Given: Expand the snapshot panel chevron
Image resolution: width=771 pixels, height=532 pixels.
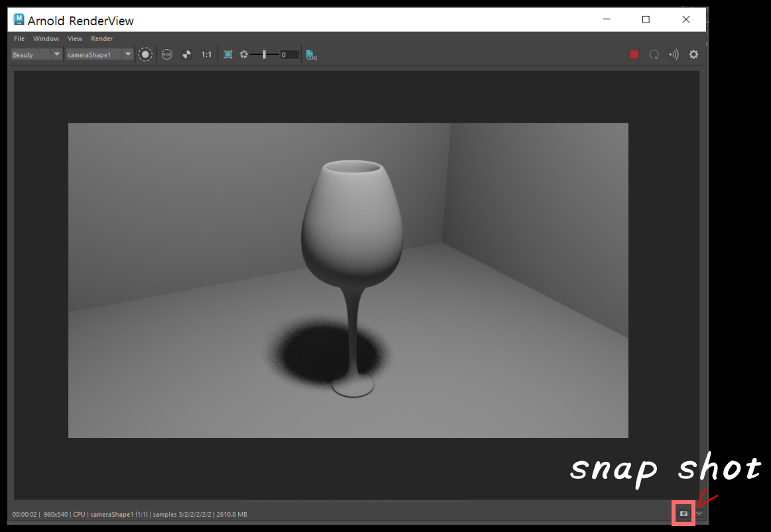Looking at the screenshot, I should (699, 513).
